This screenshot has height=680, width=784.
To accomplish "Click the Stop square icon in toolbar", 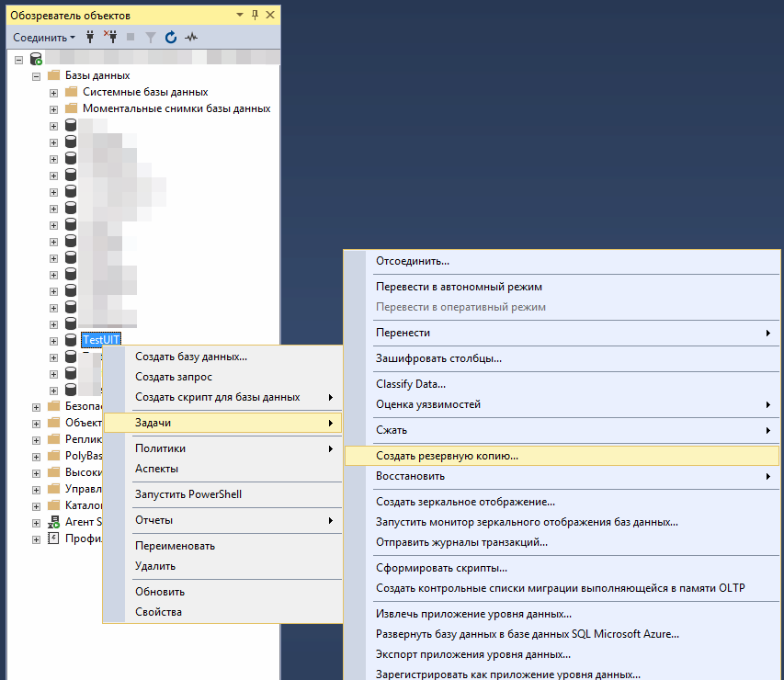I will [x=131, y=38].
